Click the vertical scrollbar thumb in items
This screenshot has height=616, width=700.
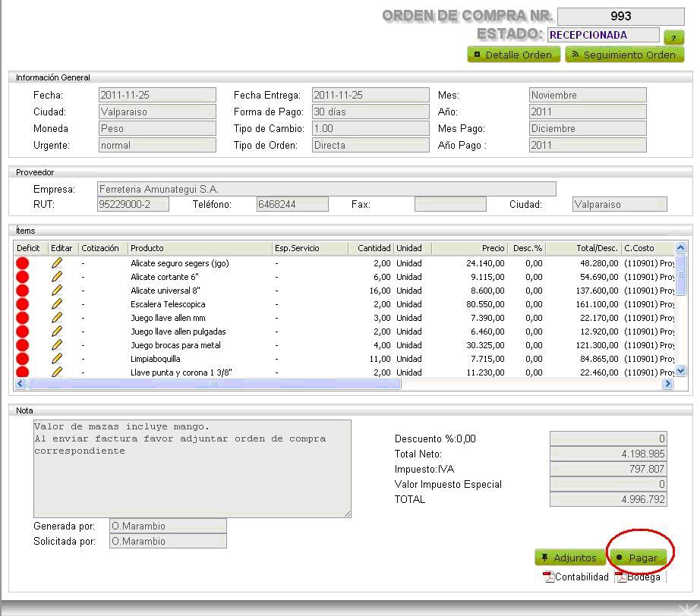point(680,275)
